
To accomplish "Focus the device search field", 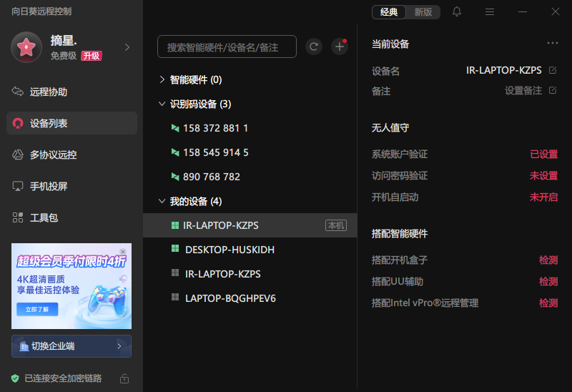I will coord(227,46).
